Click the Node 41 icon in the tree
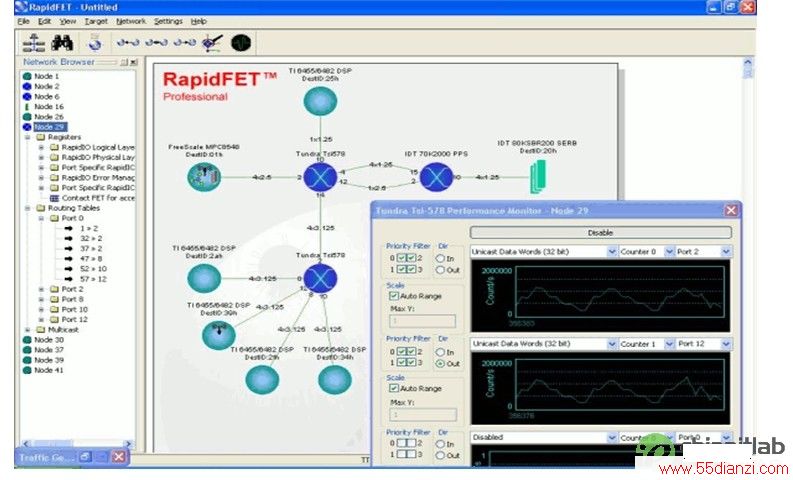The height and width of the screenshot is (480, 793). click(x=27, y=370)
